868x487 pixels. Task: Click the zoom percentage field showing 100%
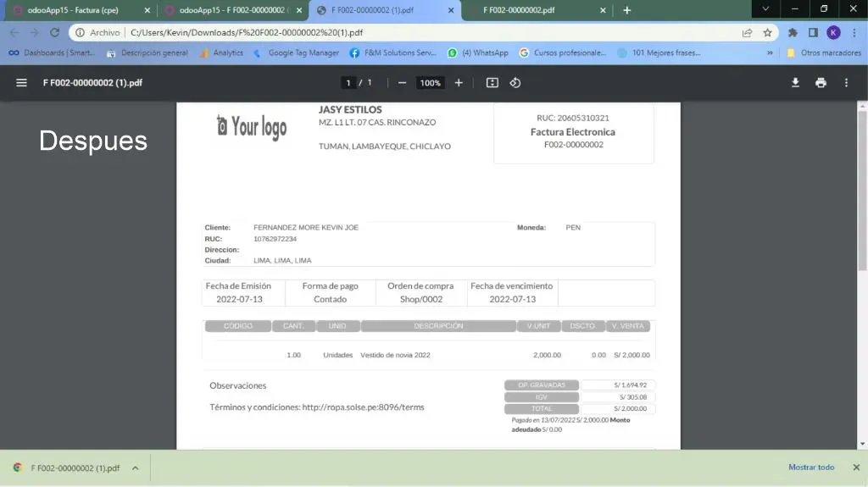431,83
